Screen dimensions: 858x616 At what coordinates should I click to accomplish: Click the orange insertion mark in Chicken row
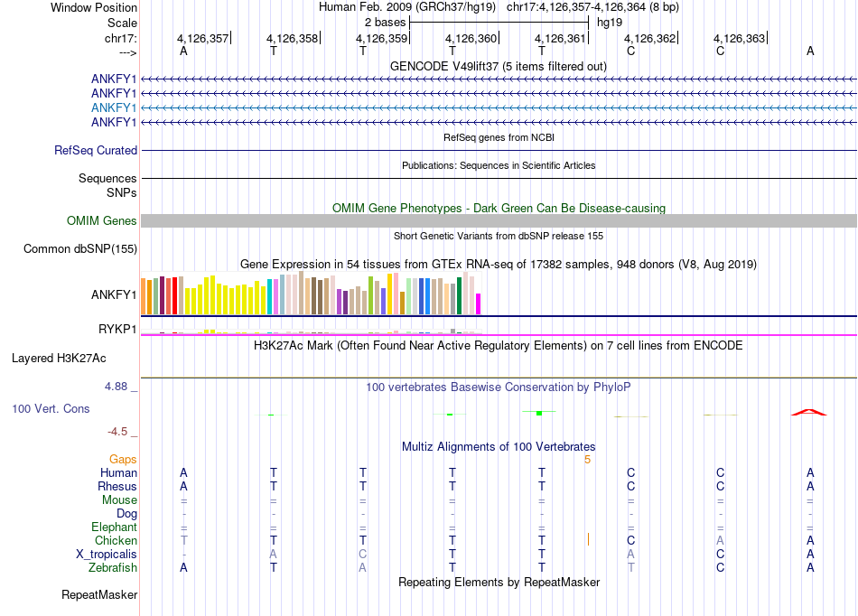(588, 539)
